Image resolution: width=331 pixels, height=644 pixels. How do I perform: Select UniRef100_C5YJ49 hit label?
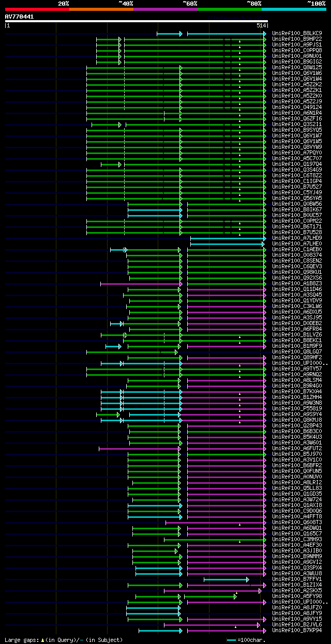tap(297, 192)
